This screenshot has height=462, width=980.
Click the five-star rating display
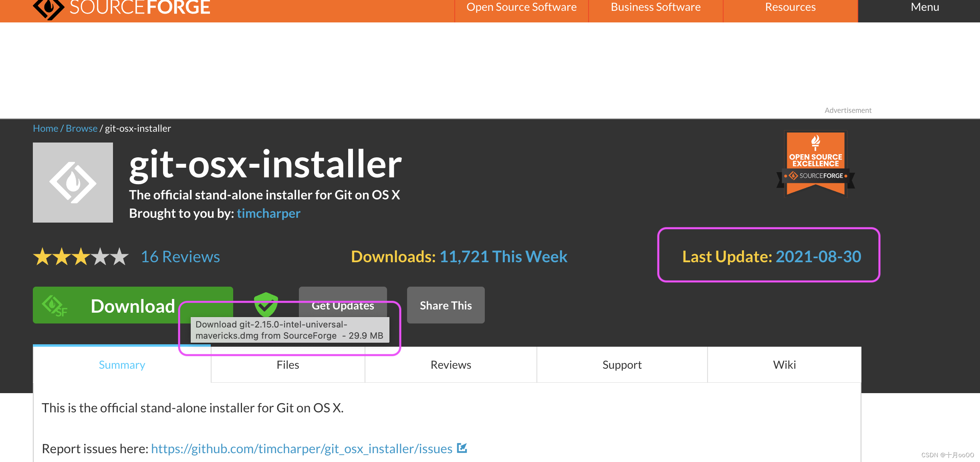(81, 257)
